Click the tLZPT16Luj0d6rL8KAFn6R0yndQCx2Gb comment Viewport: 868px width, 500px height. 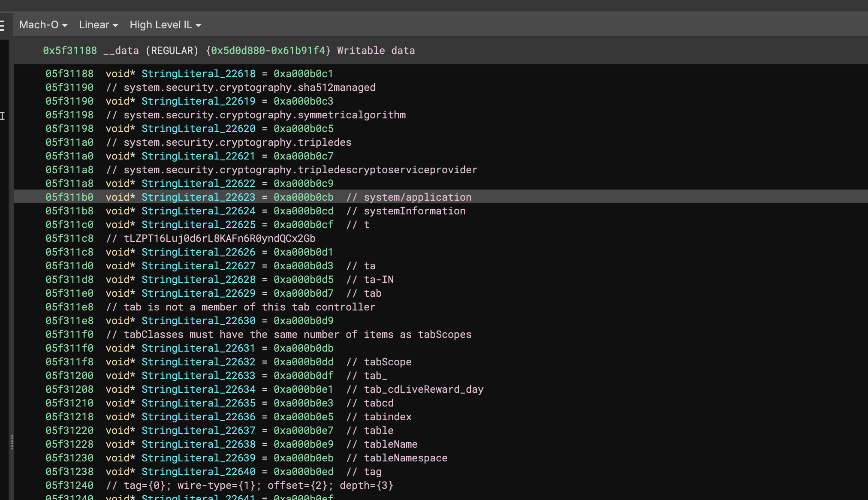tap(211, 238)
